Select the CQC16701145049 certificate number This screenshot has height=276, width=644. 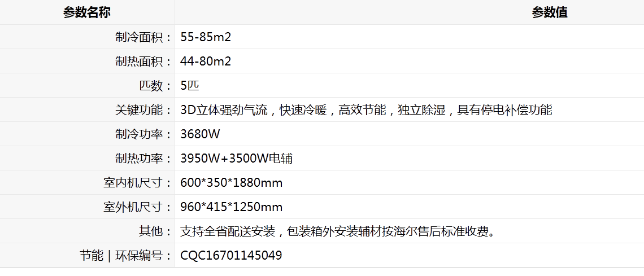(x=231, y=256)
